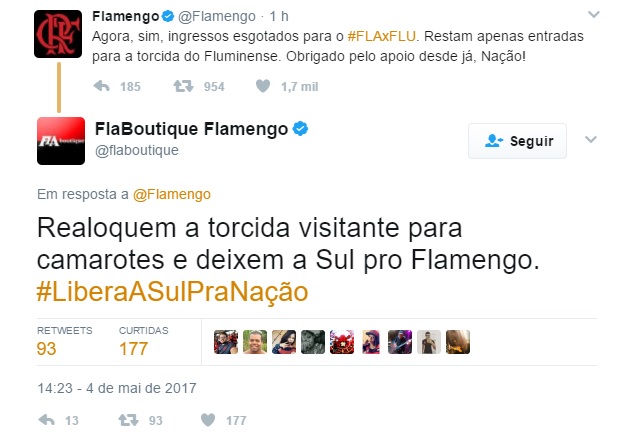Open the #FLAxFLU hashtag
This screenshot has width=630, height=443.
[381, 36]
